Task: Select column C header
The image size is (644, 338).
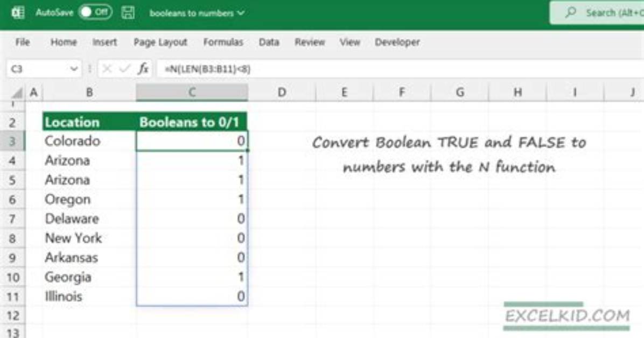Action: (x=192, y=93)
